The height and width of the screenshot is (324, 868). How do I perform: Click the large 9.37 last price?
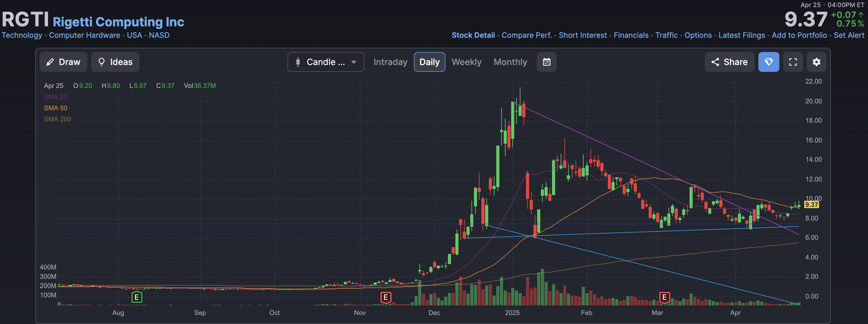click(806, 19)
